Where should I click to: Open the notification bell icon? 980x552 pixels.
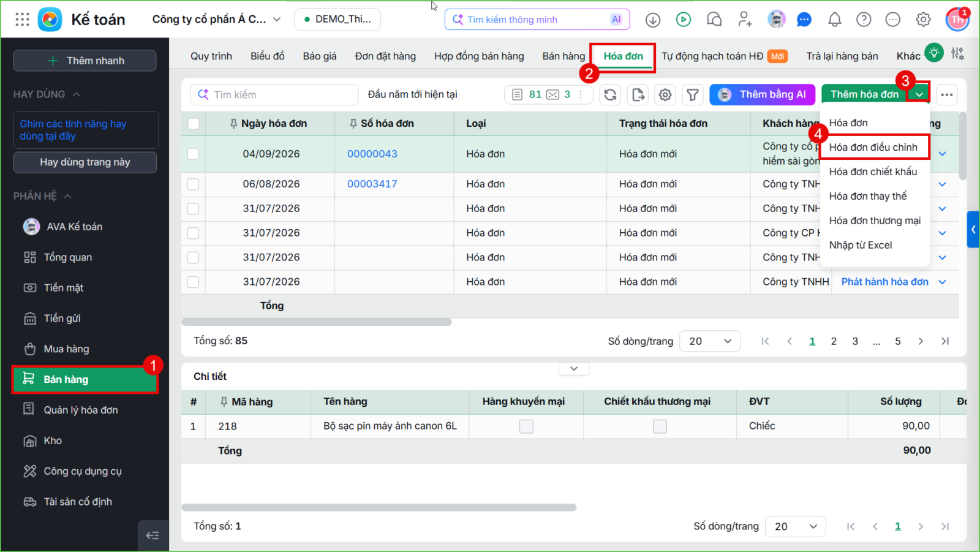point(834,20)
